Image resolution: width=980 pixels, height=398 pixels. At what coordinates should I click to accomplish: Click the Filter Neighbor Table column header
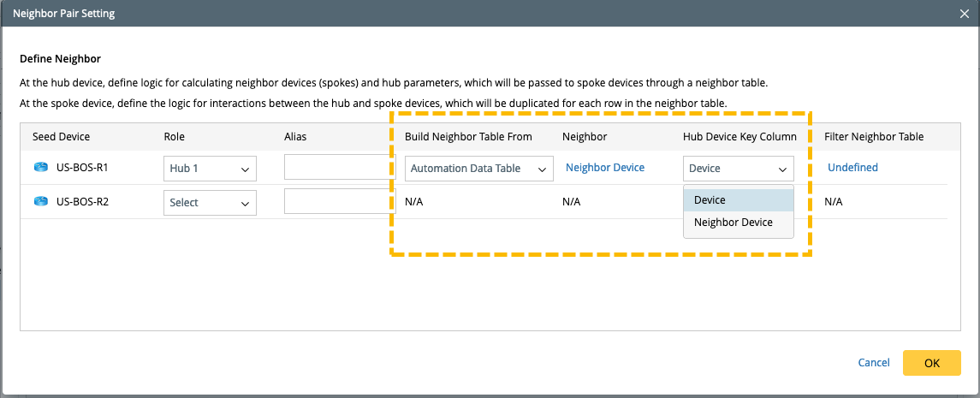(874, 137)
